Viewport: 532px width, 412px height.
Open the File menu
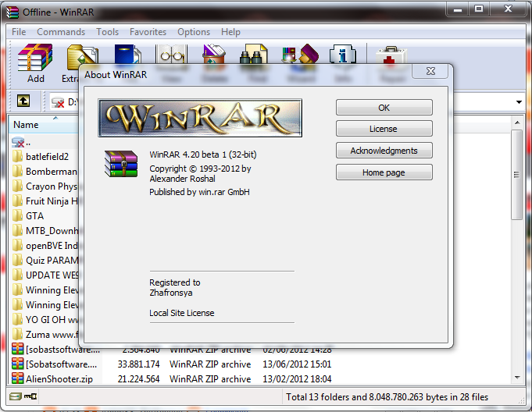(x=19, y=32)
